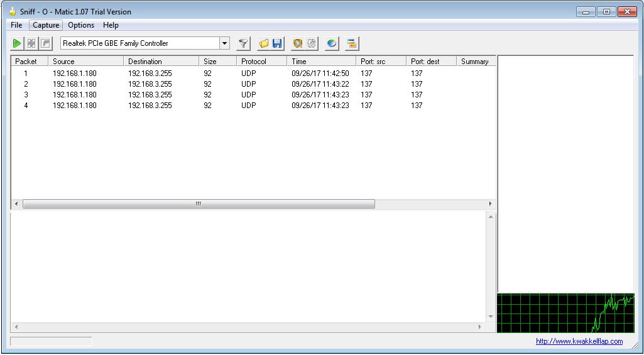The image size is (644, 355).
Task: Open the Help menu
Action: [x=111, y=25]
